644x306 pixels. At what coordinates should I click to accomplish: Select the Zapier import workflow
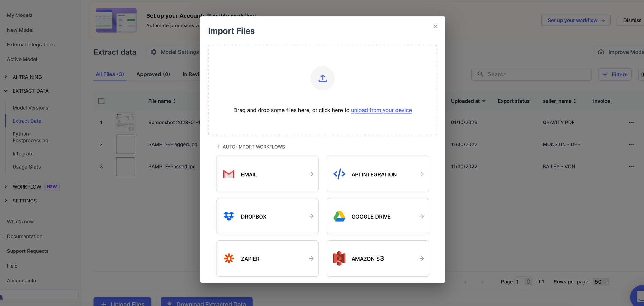[x=267, y=259]
